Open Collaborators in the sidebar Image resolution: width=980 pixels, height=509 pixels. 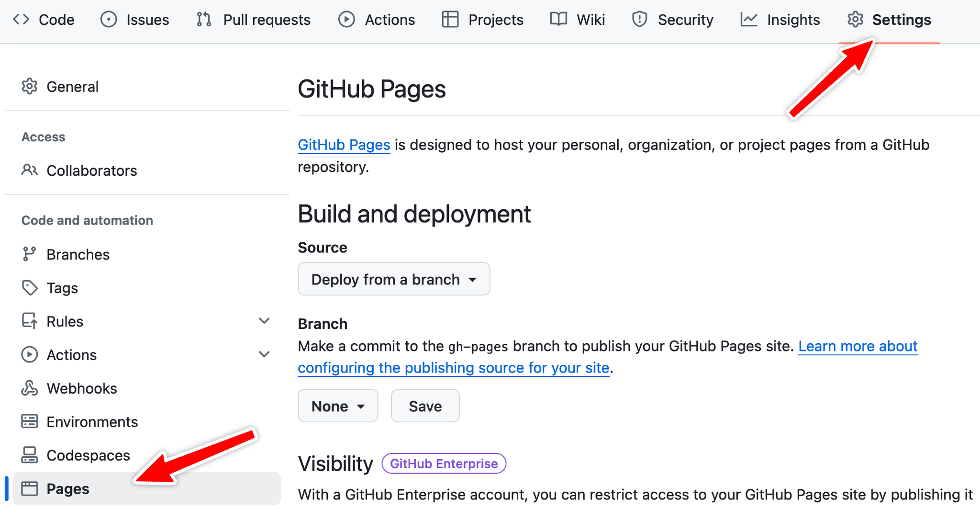tap(147, 170)
